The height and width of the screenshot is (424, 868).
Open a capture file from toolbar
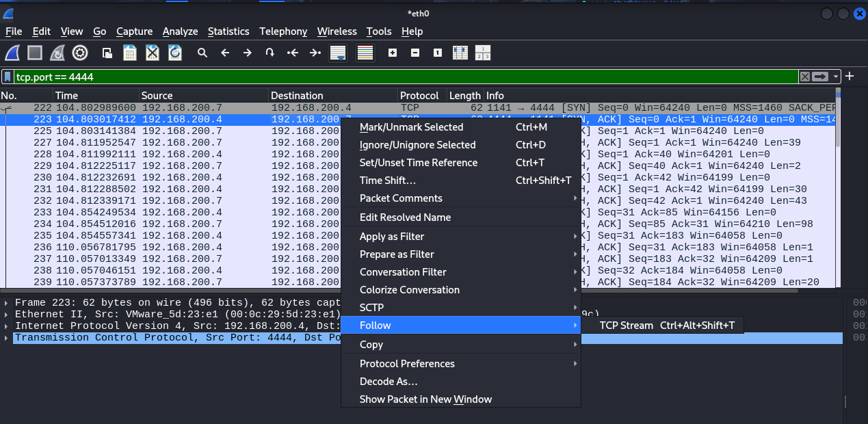[107, 53]
